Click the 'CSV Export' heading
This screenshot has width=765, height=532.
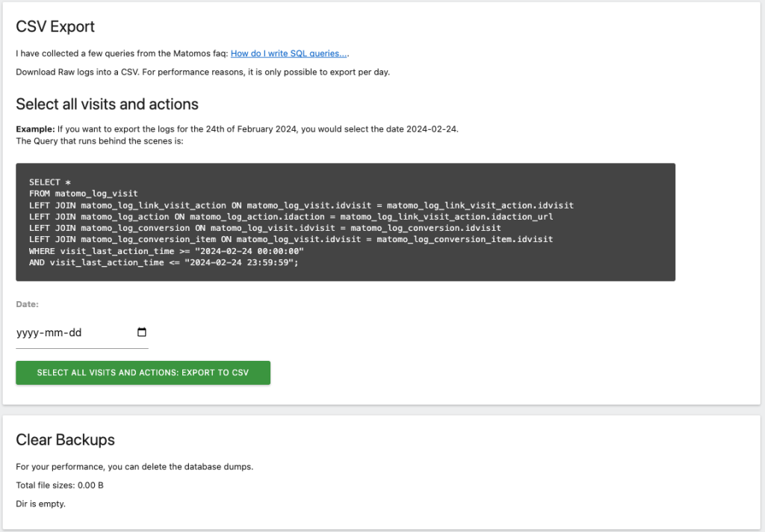55,27
